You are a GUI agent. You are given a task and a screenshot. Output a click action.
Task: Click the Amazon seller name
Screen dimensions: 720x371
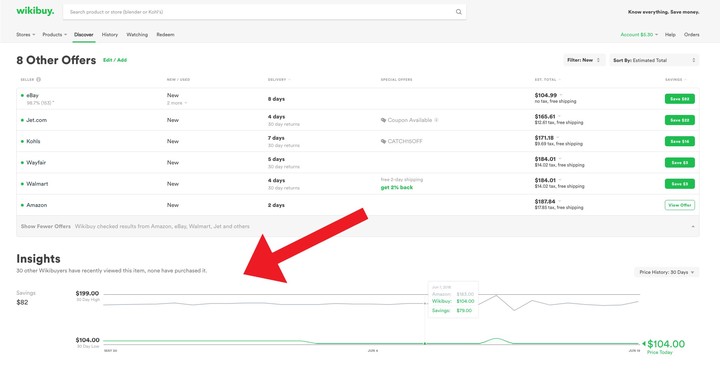click(x=36, y=205)
